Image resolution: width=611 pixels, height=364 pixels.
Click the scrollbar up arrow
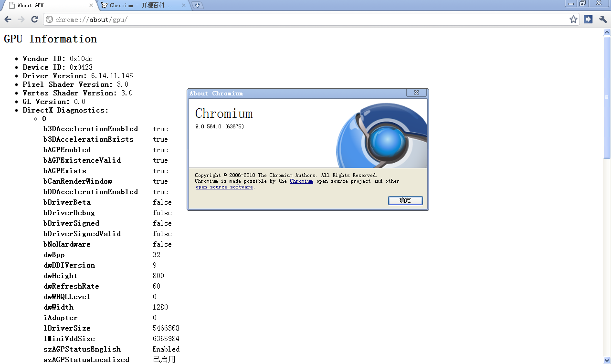point(607,32)
